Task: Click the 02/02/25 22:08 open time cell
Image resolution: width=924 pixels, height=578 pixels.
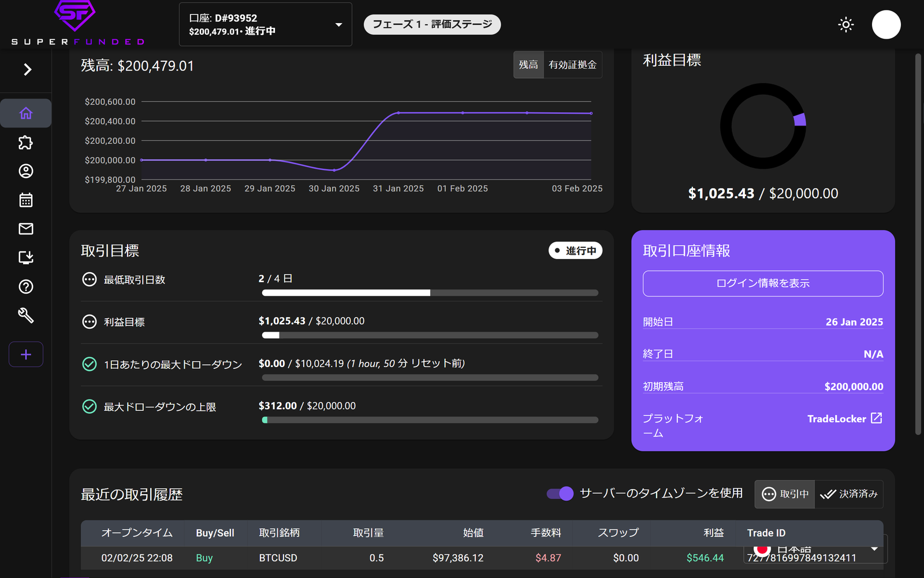Action: click(137, 558)
